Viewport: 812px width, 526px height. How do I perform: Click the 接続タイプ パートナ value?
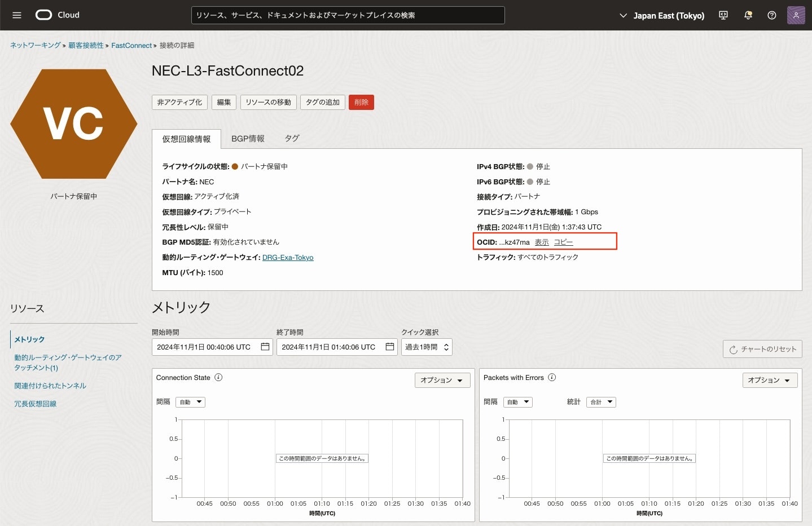point(527,196)
